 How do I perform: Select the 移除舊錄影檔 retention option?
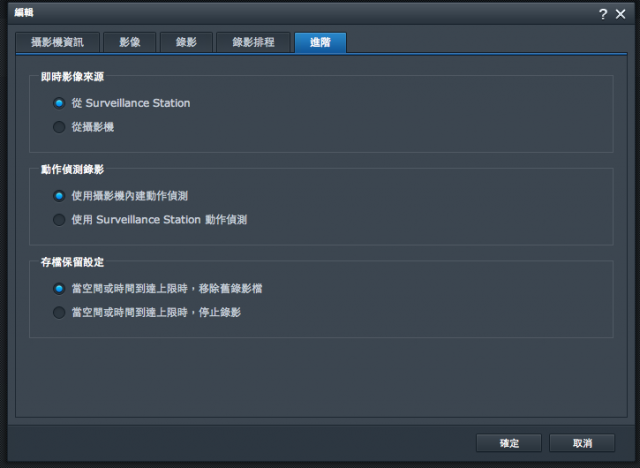tap(60, 288)
